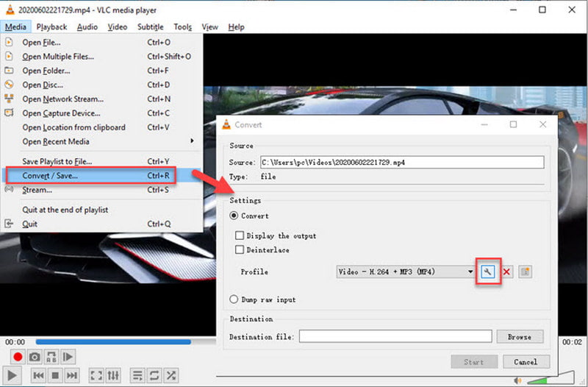Choose Open Location from clipboard

[101, 127]
